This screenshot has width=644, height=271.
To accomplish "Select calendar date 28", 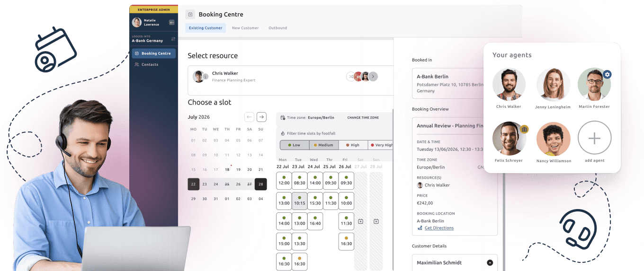I will pos(261,184).
